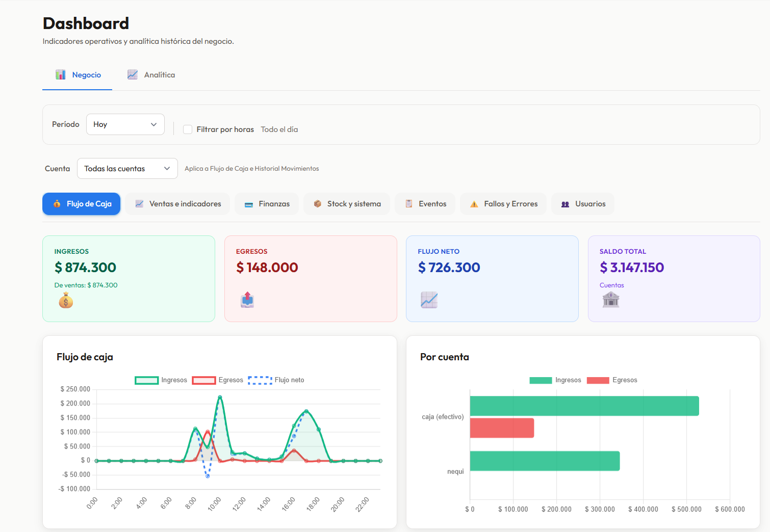Switch to the Analítica tab
This screenshot has height=532, width=770.
151,75
